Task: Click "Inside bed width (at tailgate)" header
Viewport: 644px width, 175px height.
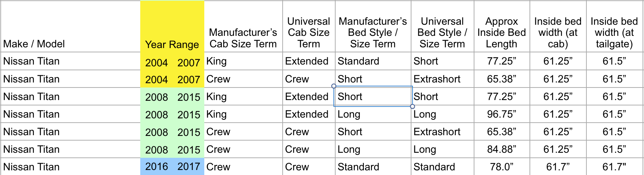Action: (x=614, y=33)
